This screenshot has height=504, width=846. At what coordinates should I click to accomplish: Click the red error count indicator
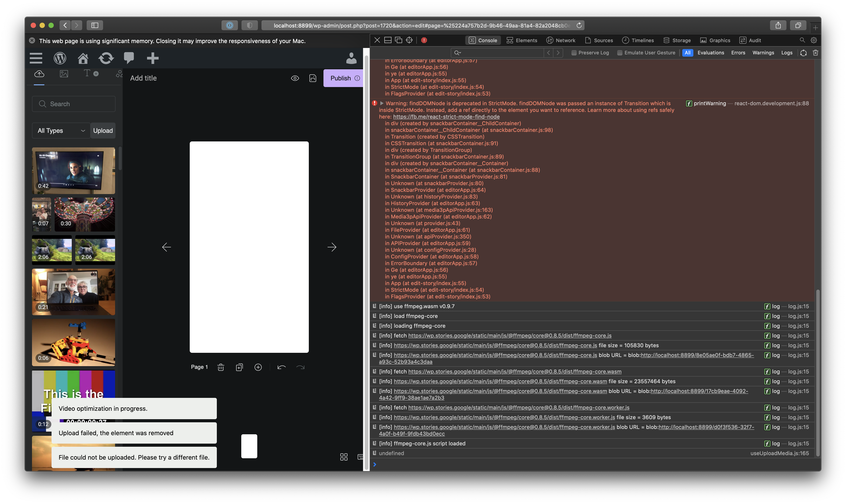pos(424,40)
